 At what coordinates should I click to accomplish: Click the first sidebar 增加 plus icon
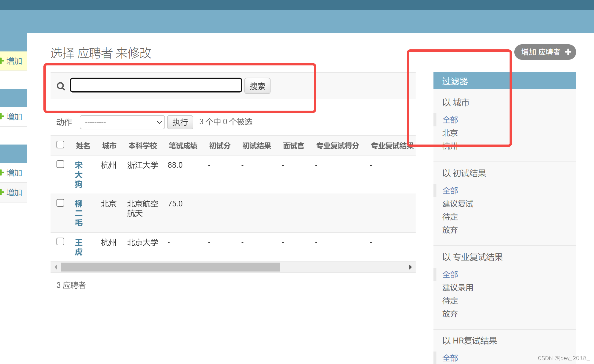pyautogui.click(x=2, y=61)
